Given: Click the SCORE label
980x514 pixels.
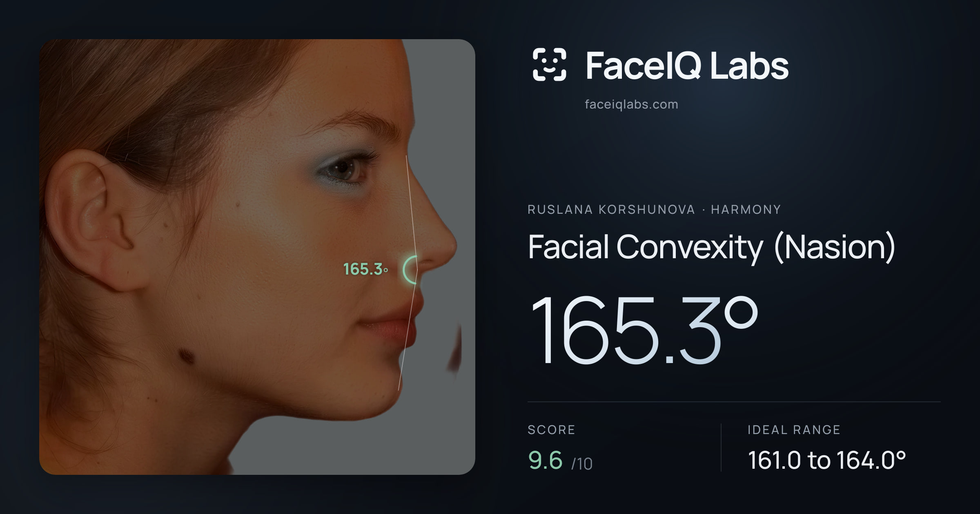Looking at the screenshot, I should point(551,430).
